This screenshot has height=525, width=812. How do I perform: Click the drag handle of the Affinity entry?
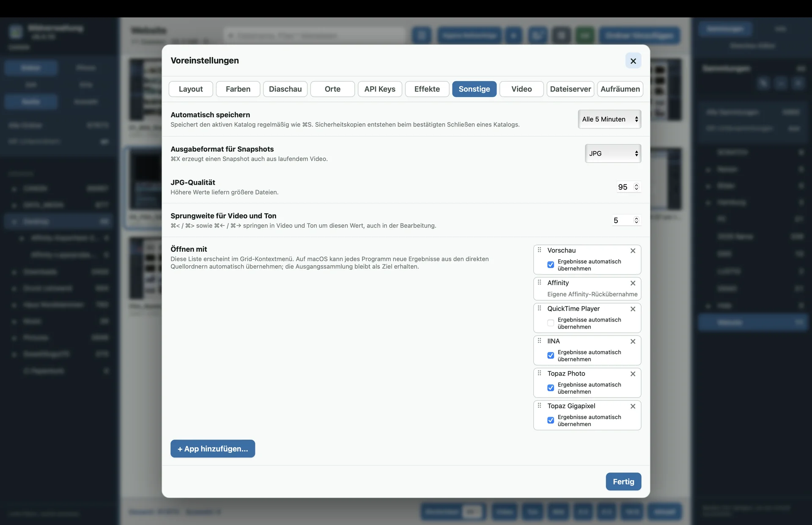tap(539, 282)
